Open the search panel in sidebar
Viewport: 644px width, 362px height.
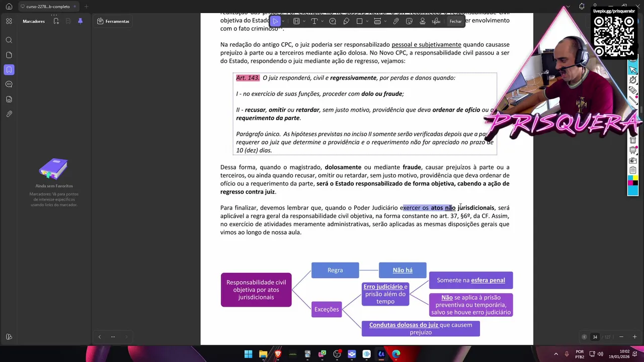pos(9,40)
